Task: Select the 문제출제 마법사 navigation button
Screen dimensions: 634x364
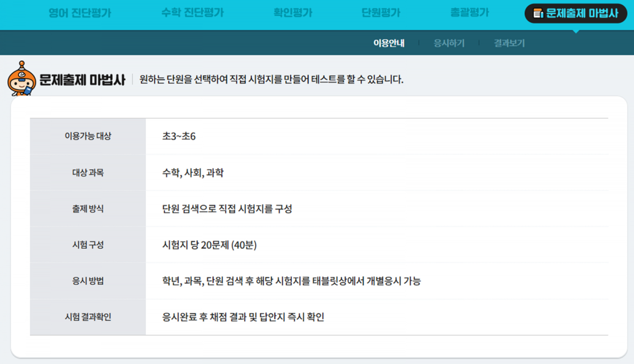Action: coord(575,14)
